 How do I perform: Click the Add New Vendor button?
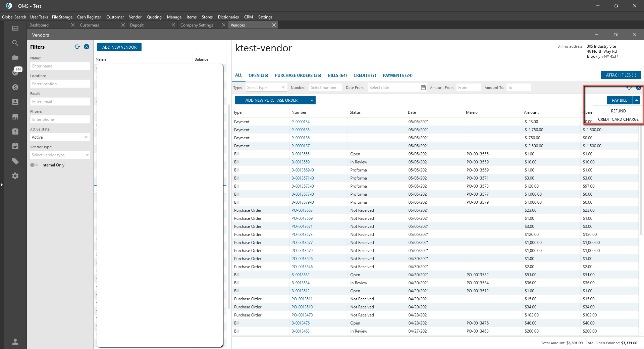coord(119,47)
